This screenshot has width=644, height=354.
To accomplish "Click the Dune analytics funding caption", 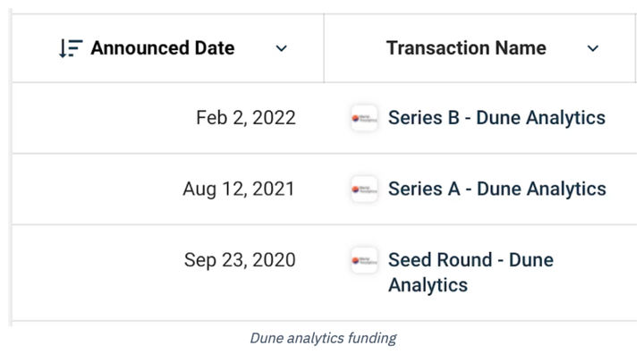I will pos(323,338).
